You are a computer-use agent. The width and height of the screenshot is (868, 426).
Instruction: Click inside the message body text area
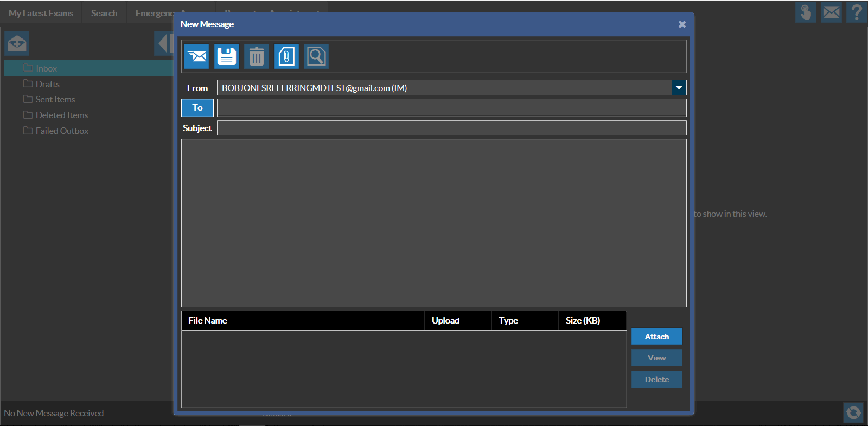click(433, 223)
